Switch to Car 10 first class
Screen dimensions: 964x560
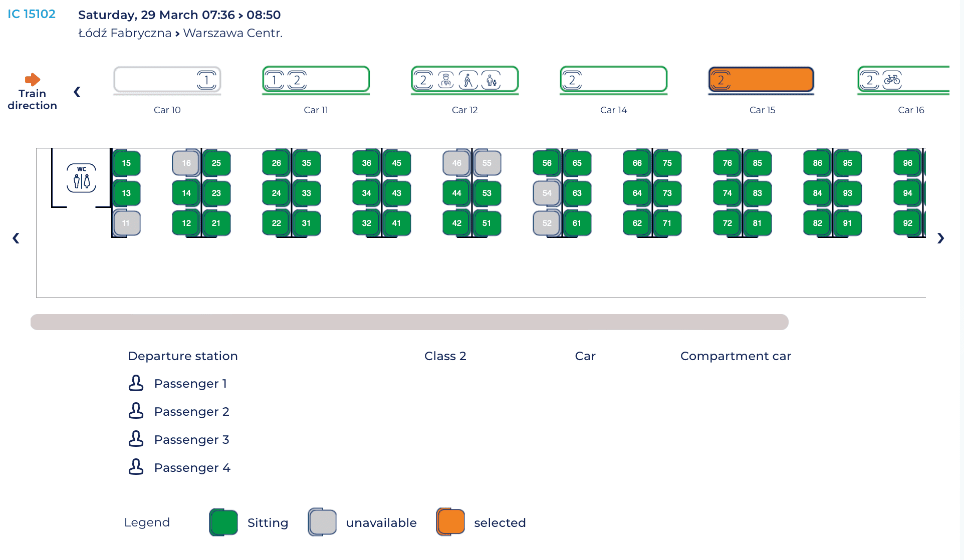click(x=167, y=80)
